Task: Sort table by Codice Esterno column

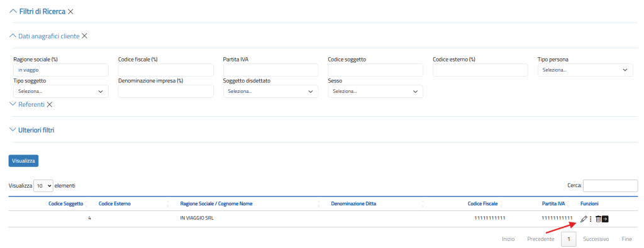Action: (x=114, y=203)
